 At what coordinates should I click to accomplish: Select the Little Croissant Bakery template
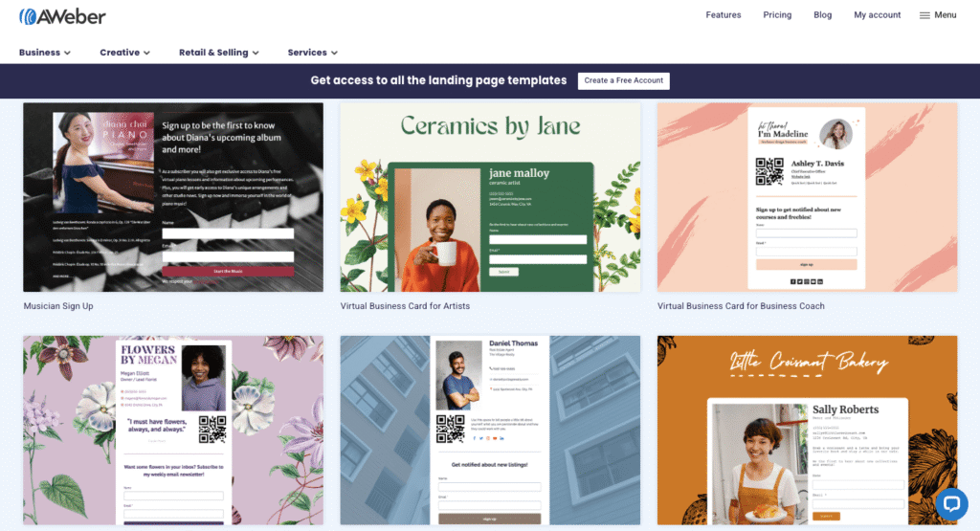pyautogui.click(x=807, y=430)
